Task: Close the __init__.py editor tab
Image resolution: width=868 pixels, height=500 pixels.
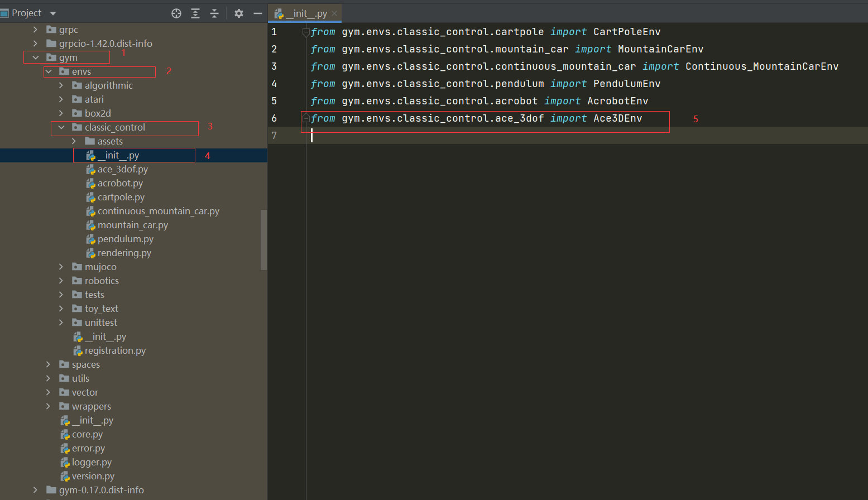Action: click(334, 13)
